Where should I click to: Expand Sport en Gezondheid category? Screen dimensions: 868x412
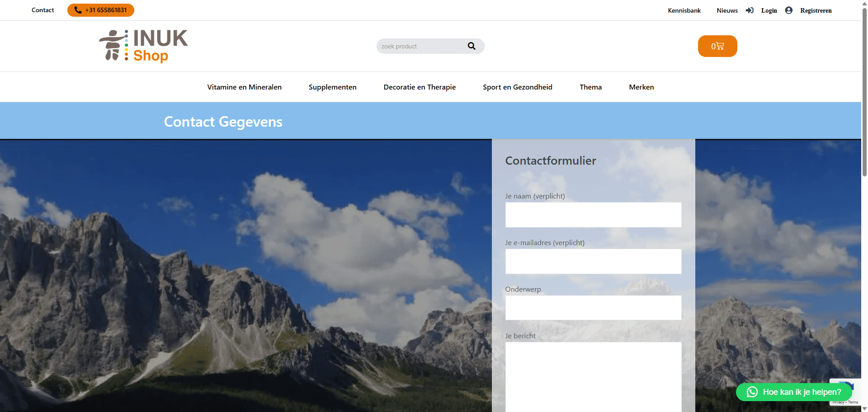517,87
